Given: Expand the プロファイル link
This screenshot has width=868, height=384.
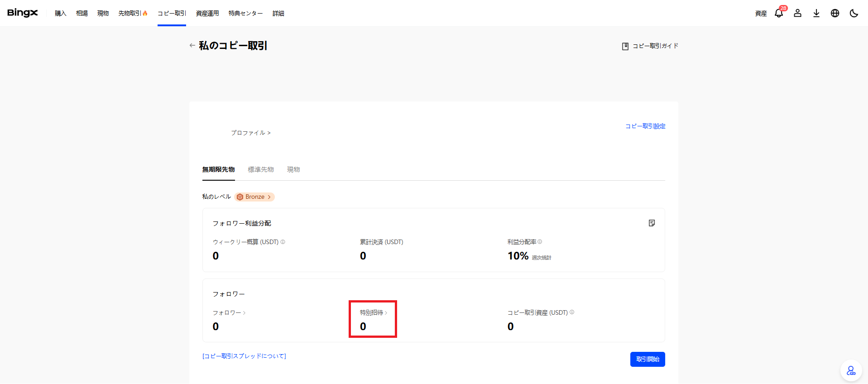Looking at the screenshot, I should point(250,133).
